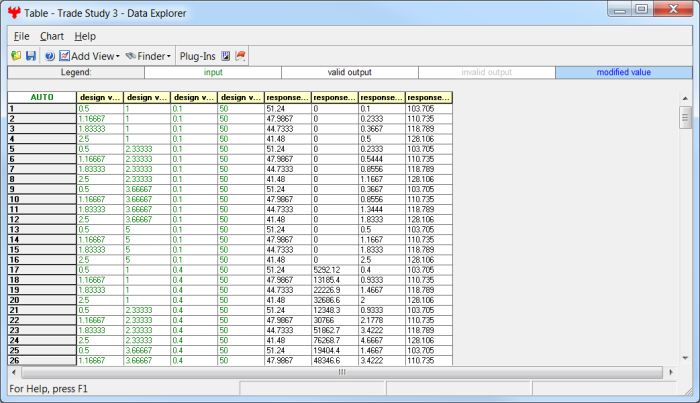Open the File menu
700x403 pixels.
click(21, 36)
